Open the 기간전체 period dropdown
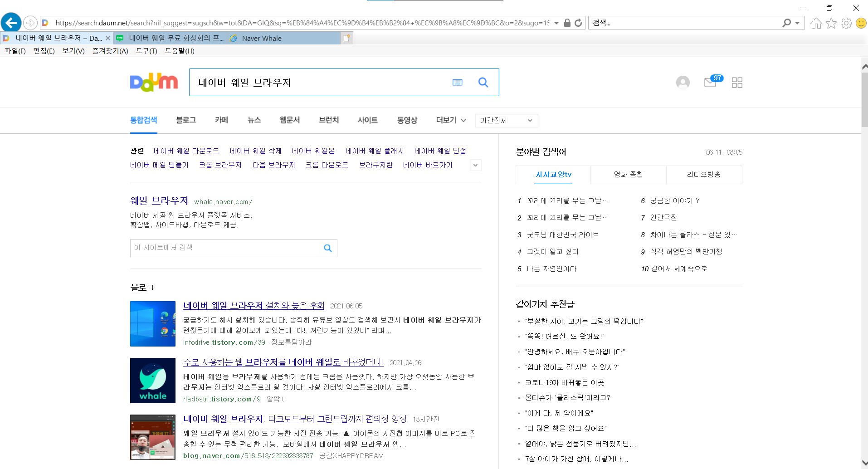This screenshot has height=469, width=868. (x=506, y=121)
